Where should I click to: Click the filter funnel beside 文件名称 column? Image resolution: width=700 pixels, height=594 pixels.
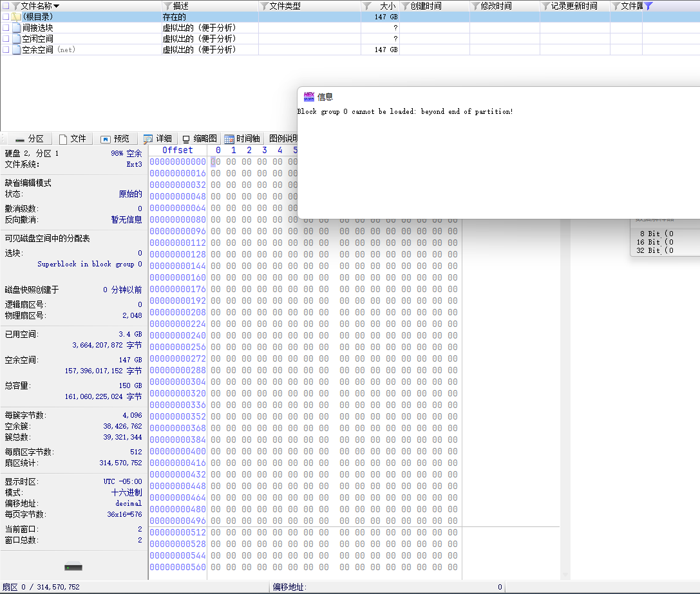pyautogui.click(x=16, y=6)
